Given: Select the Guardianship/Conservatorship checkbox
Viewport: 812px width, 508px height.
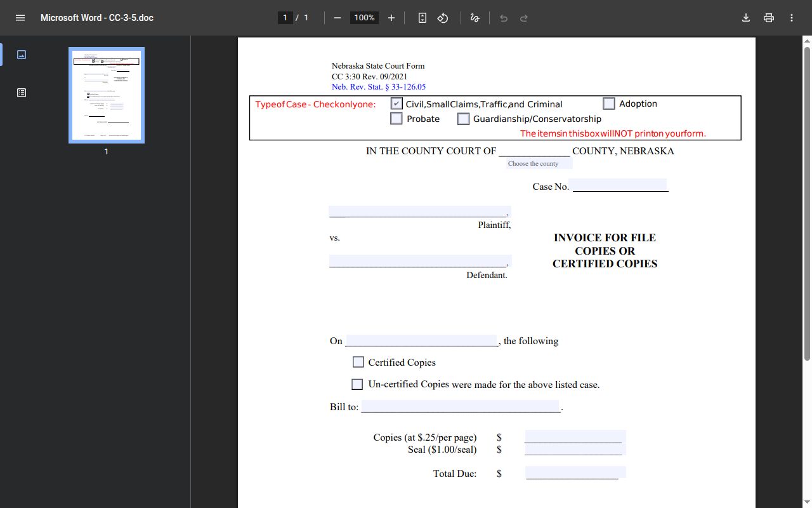Looking at the screenshot, I should tap(464, 119).
